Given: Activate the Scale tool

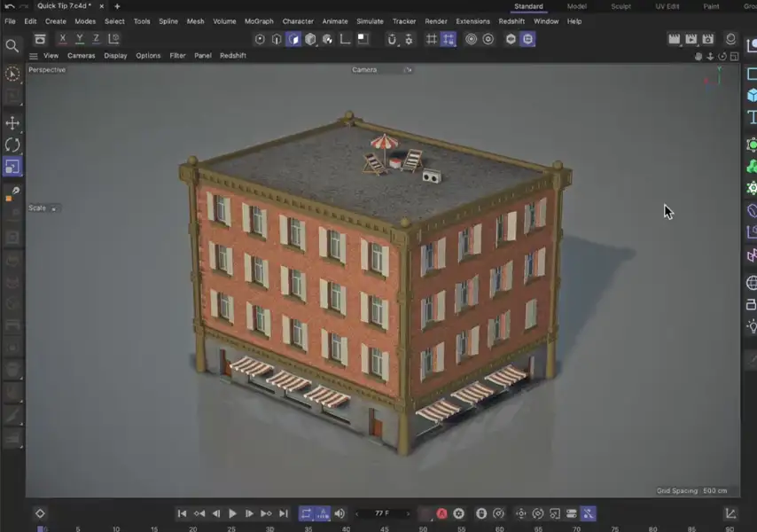Looking at the screenshot, I should point(12,167).
